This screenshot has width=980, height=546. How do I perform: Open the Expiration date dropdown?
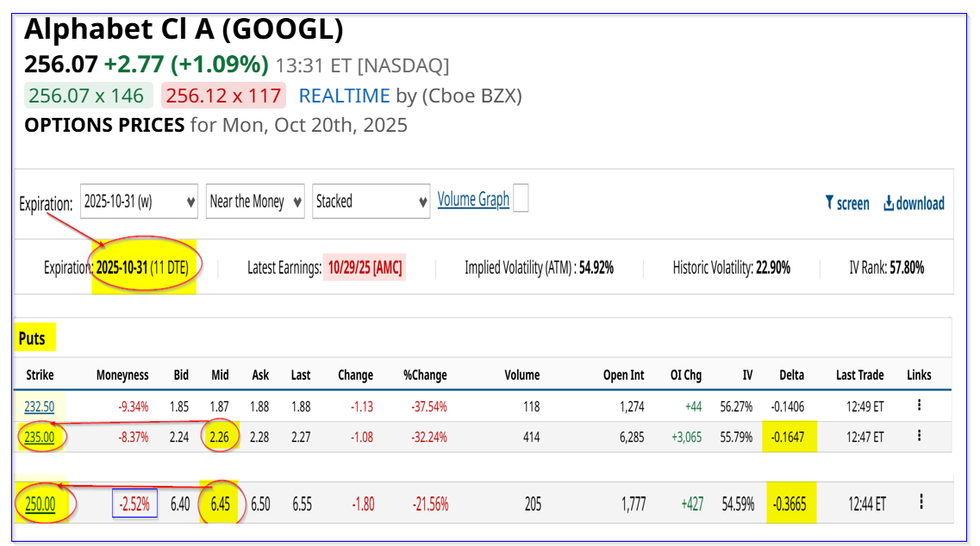139,202
